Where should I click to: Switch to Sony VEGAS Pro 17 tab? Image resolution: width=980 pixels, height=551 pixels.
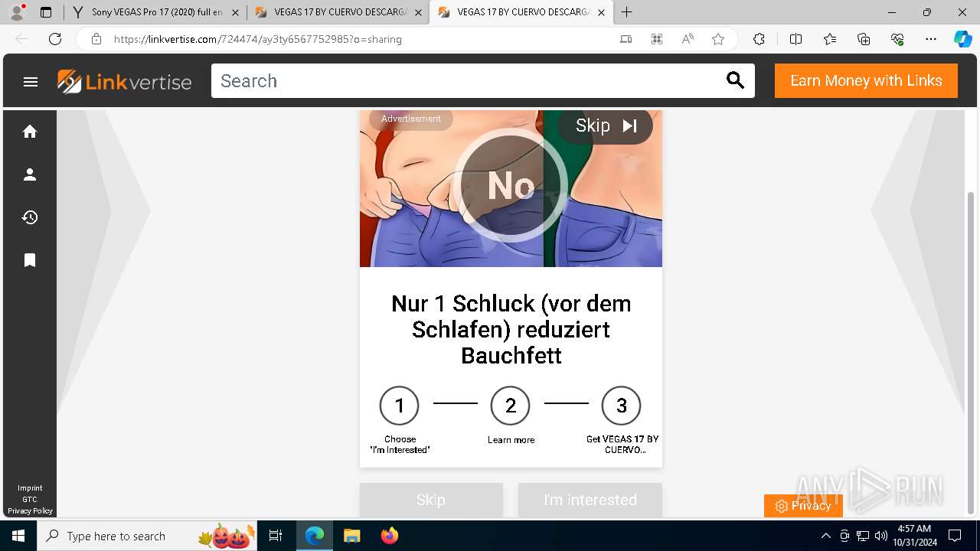[x=157, y=12]
